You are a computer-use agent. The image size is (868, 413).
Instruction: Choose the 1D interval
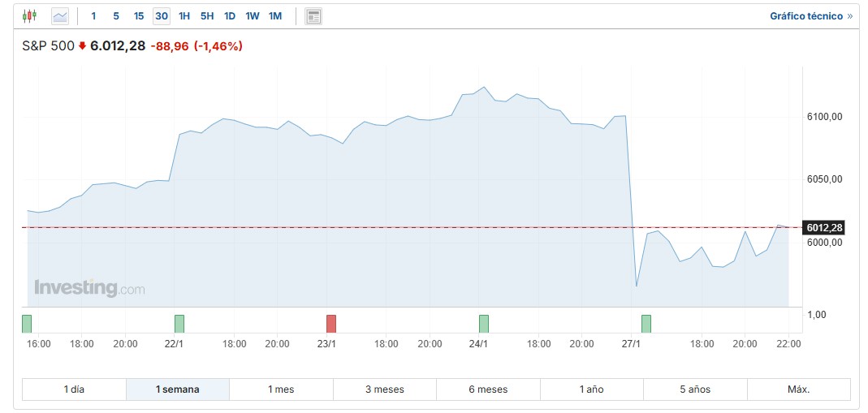[x=230, y=15]
